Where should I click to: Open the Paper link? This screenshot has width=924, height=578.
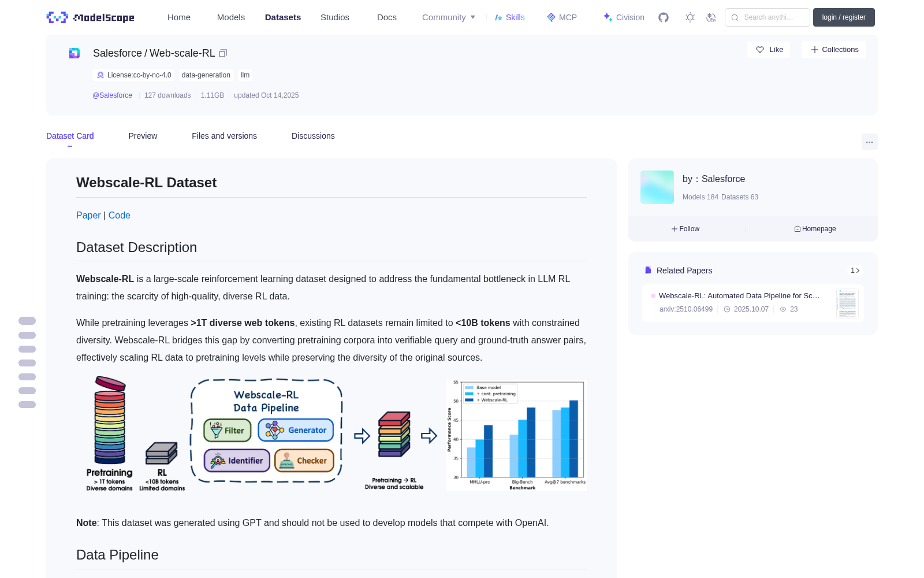88,215
